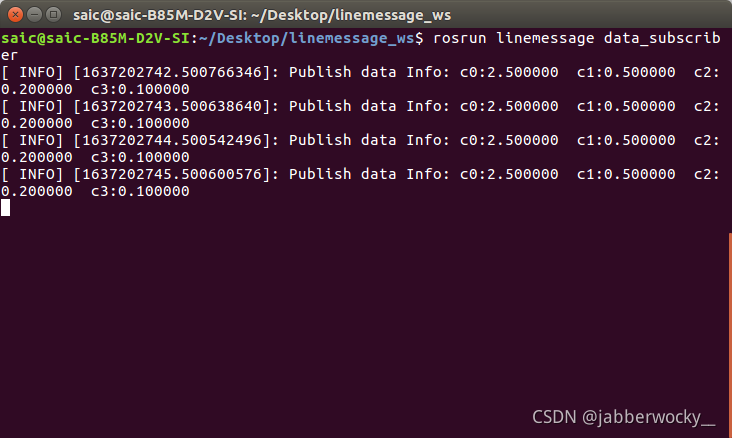Click data_subscrib node name in command
The image size is (732, 438).
pos(662,38)
